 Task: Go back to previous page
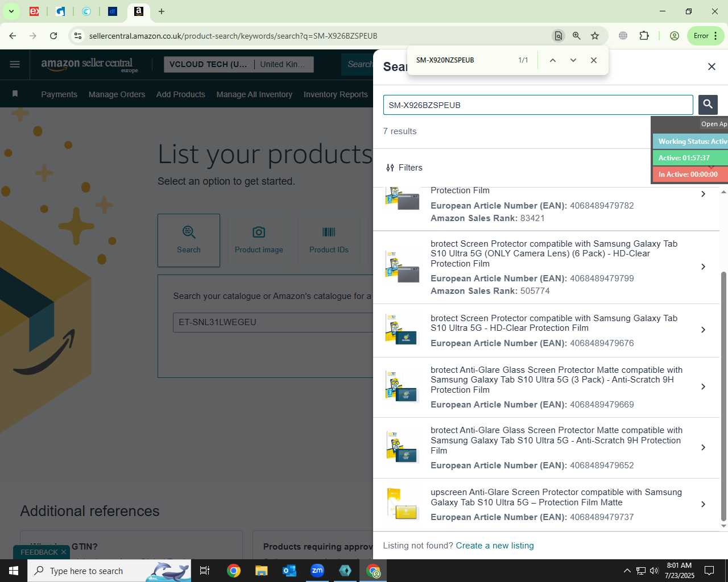[13, 36]
